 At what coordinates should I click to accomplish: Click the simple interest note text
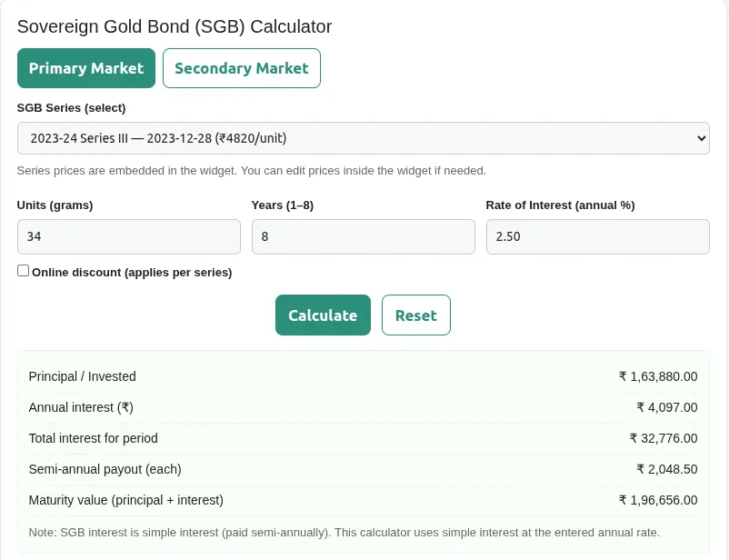click(x=344, y=532)
